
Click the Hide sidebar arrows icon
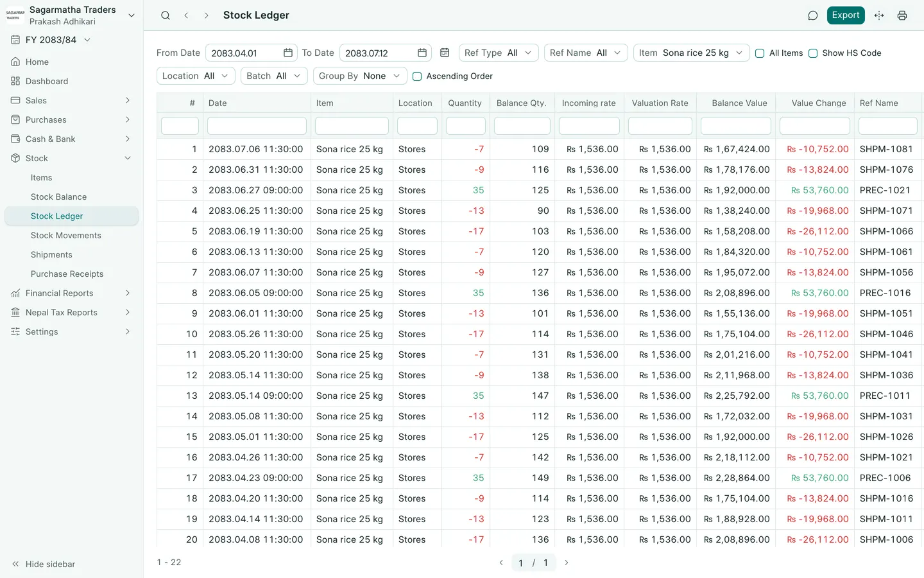pos(15,564)
